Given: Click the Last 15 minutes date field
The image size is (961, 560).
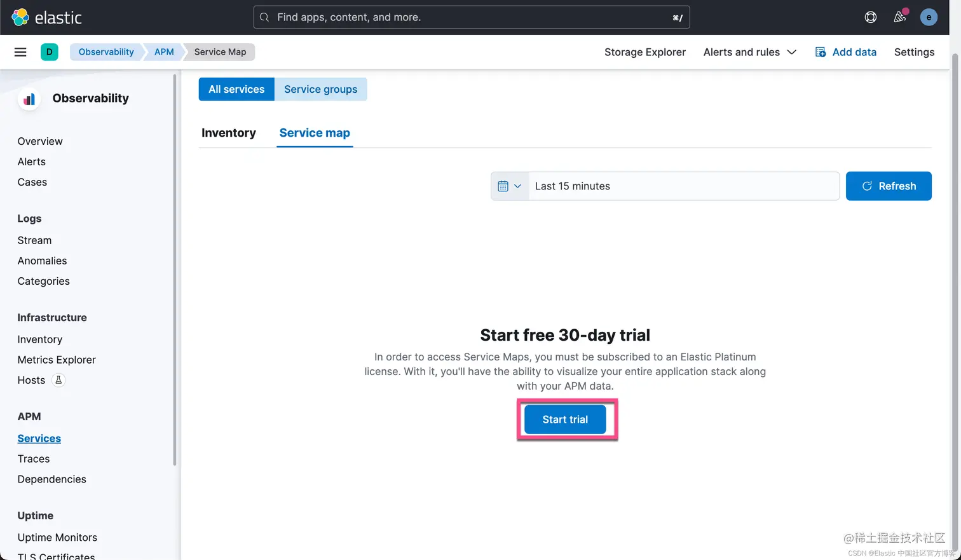Looking at the screenshot, I should coord(684,186).
